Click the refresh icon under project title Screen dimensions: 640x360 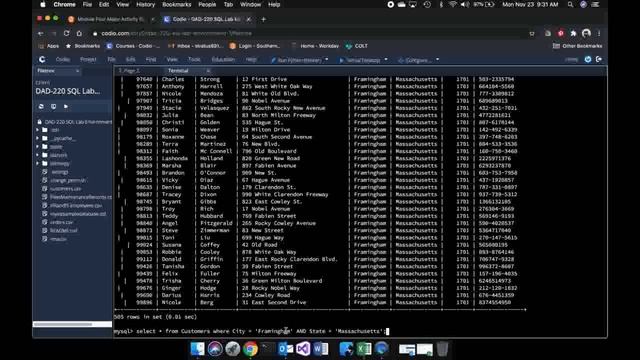tap(41, 107)
